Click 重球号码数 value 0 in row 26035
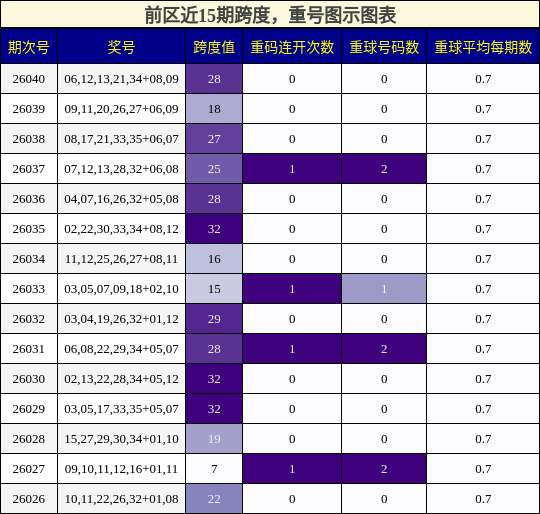Image resolution: width=540 pixels, height=514 pixels. (x=384, y=229)
